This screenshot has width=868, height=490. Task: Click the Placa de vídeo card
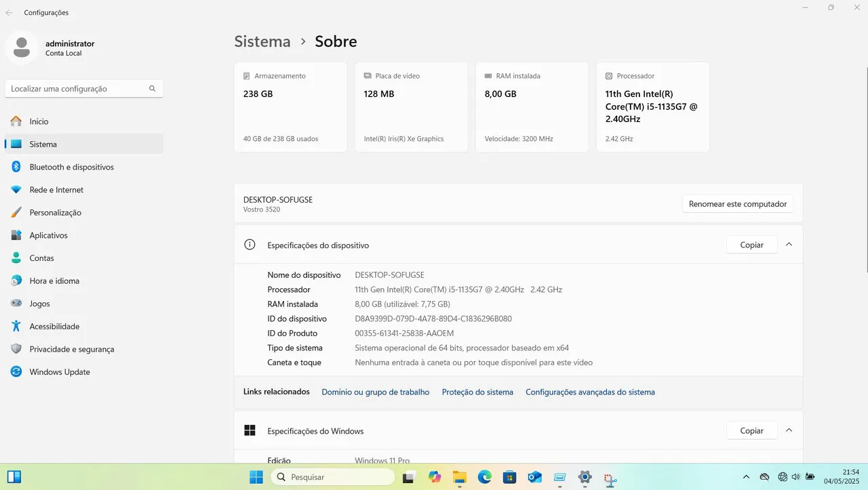[412, 107]
